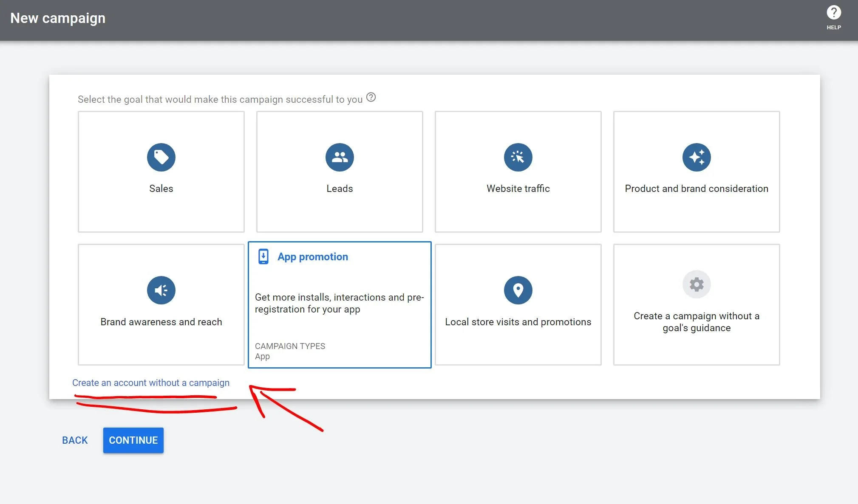Go back using the BACK button
The height and width of the screenshot is (504, 858).
coord(75,440)
